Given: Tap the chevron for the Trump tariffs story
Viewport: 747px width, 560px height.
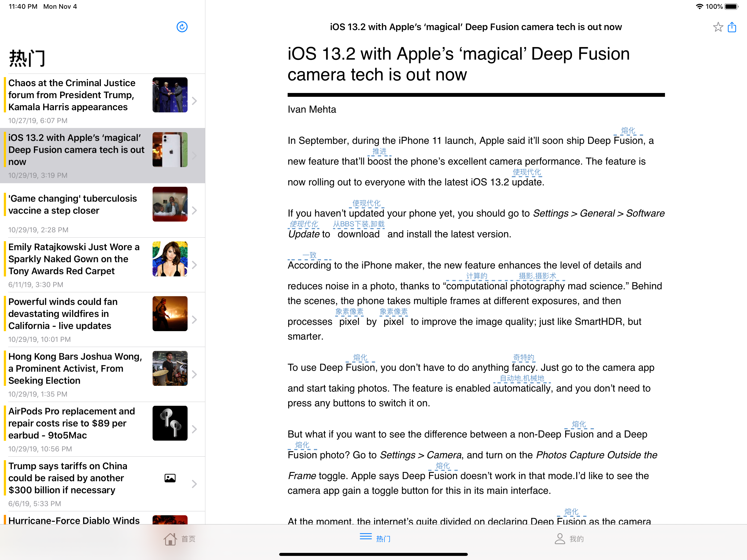Looking at the screenshot, I should pyautogui.click(x=194, y=484).
